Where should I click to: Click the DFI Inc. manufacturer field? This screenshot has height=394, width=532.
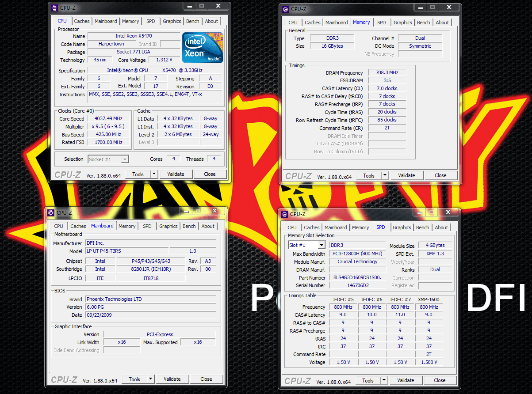(151, 243)
